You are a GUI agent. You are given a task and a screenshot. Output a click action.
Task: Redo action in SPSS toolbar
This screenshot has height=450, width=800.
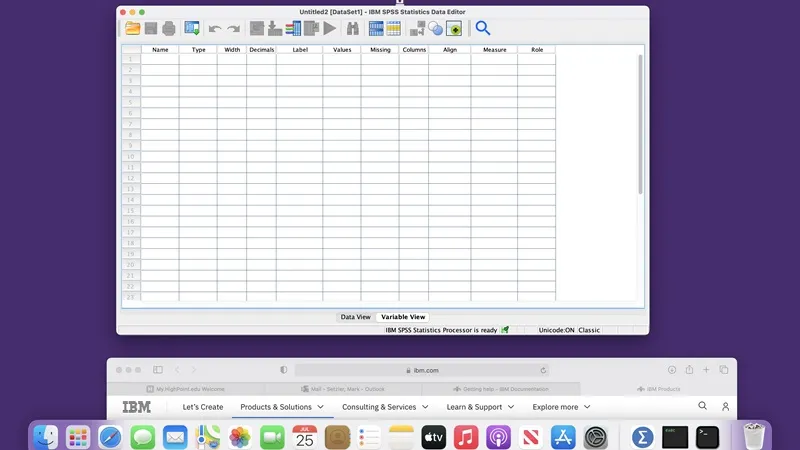coord(234,29)
